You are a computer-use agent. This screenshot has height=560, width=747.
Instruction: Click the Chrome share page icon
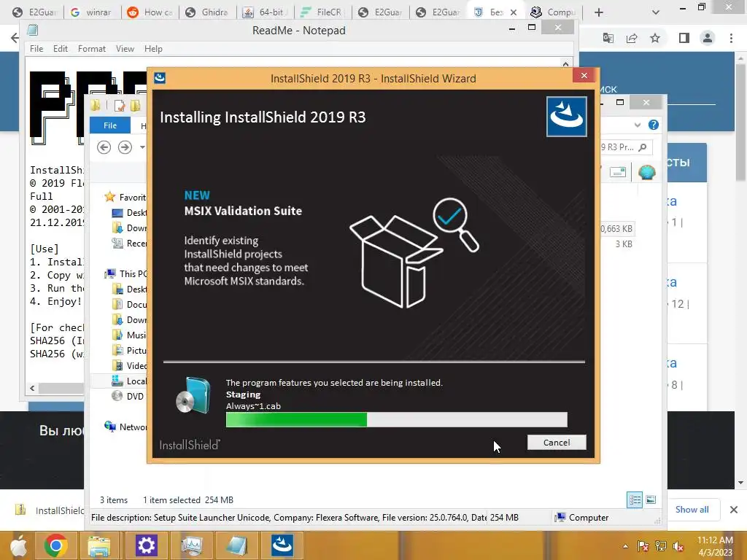(x=632, y=38)
